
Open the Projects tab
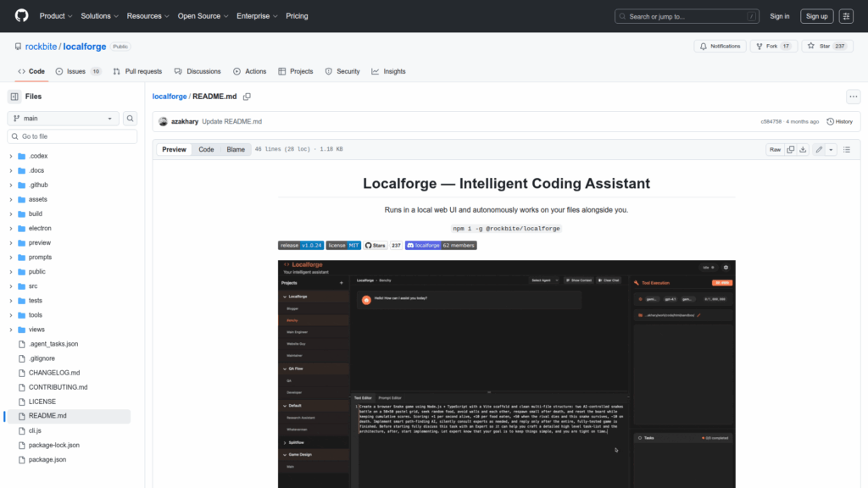click(296, 71)
